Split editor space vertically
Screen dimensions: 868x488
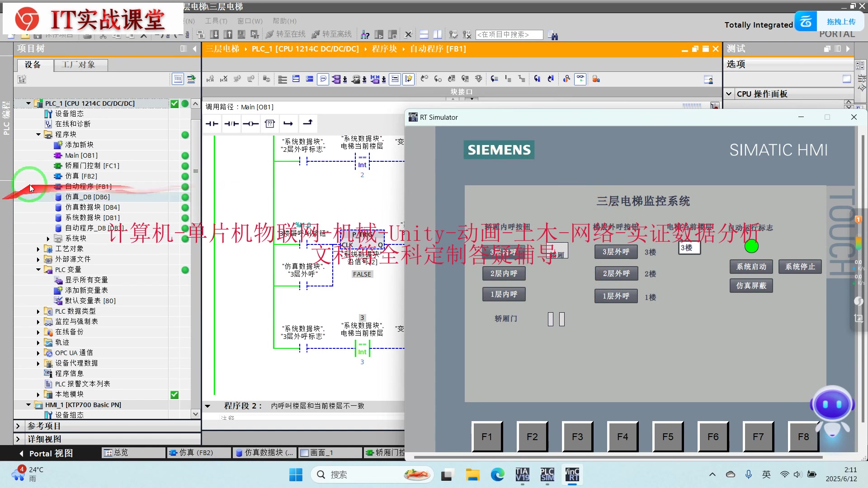(438, 34)
